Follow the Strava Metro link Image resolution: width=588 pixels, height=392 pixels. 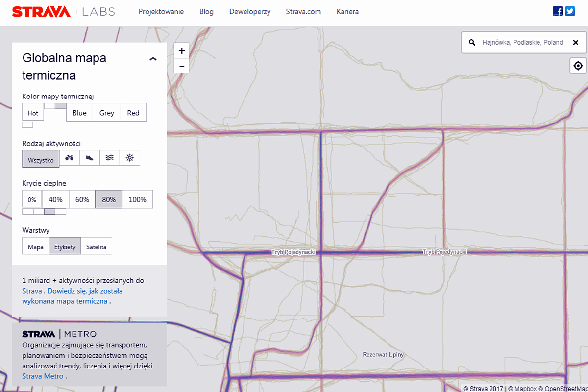tap(43, 376)
